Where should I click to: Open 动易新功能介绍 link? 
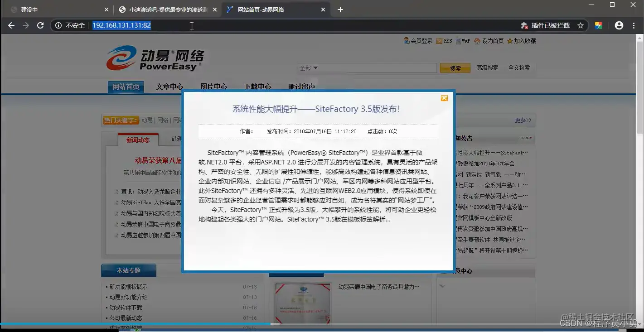coord(128,297)
